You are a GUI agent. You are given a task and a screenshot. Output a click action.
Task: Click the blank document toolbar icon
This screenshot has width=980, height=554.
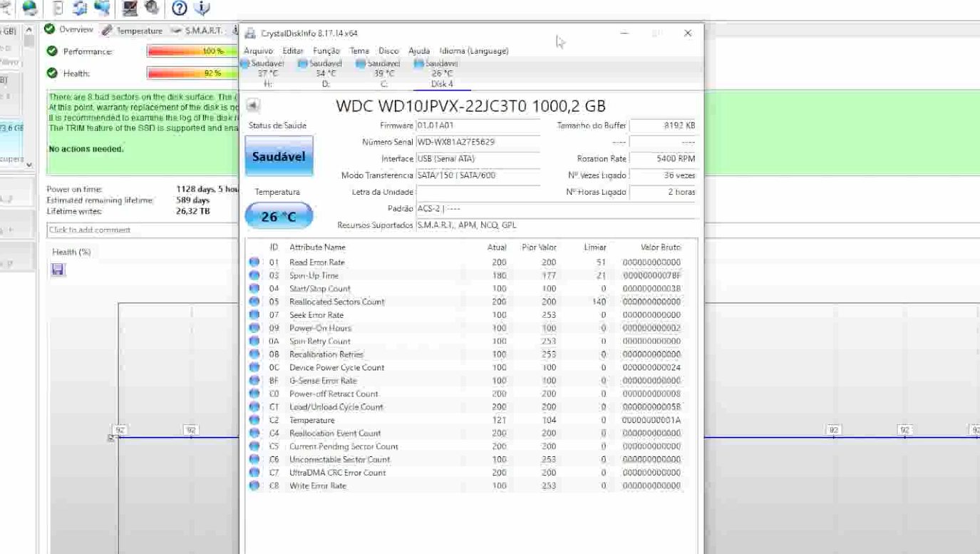pos(58,8)
